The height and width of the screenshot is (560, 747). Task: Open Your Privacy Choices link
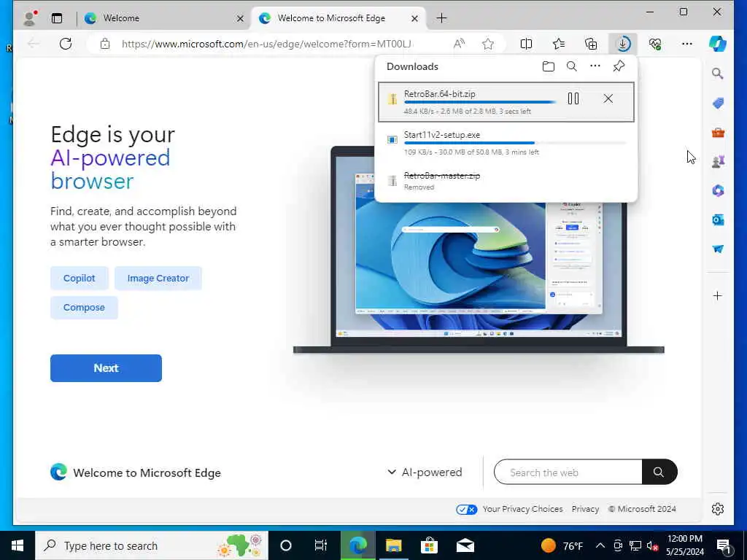click(x=522, y=509)
